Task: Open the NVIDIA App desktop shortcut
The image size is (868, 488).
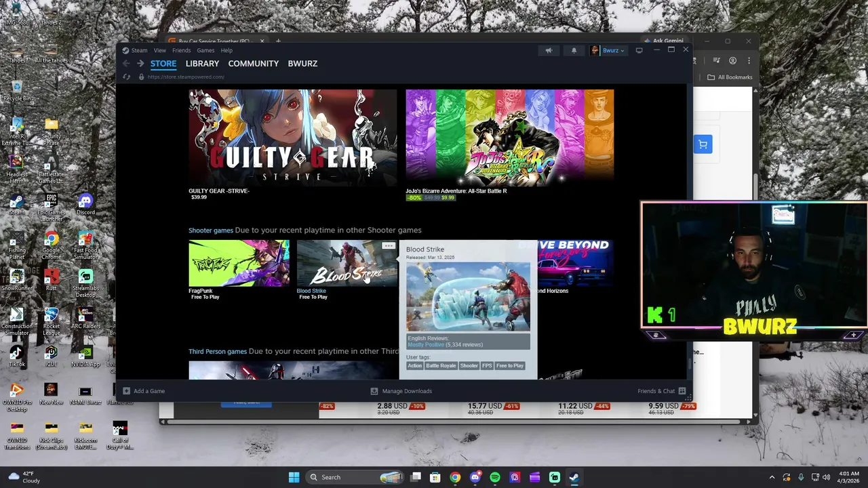Action: tap(85, 356)
